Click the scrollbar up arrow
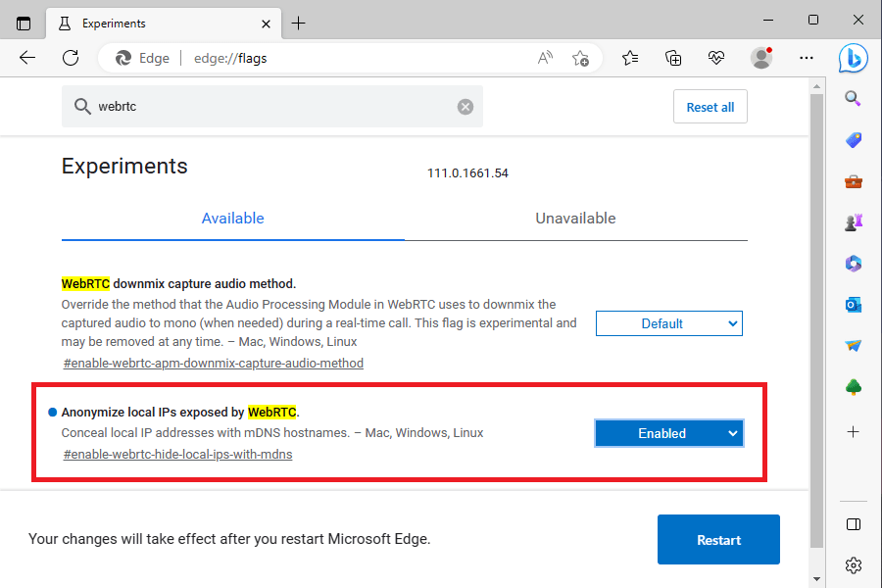 click(x=816, y=86)
